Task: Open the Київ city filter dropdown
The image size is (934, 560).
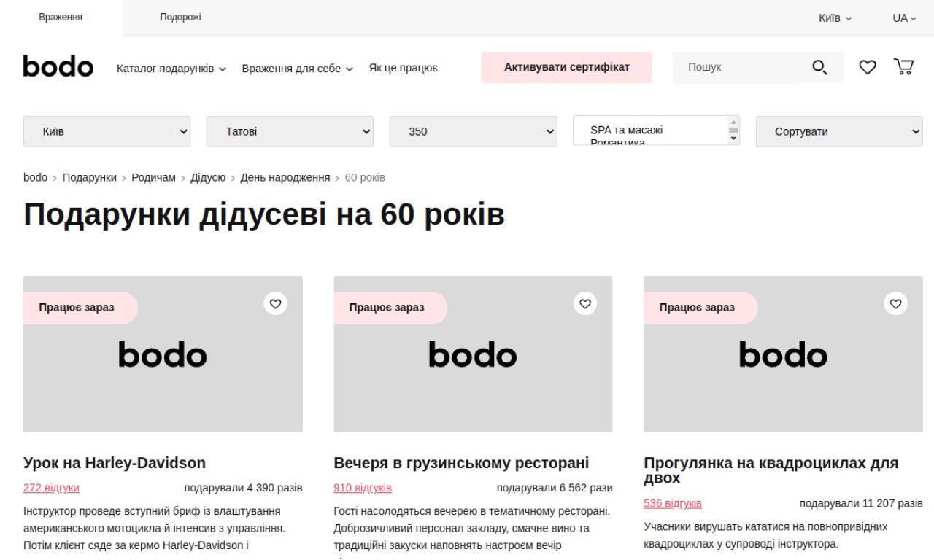Action: click(107, 132)
